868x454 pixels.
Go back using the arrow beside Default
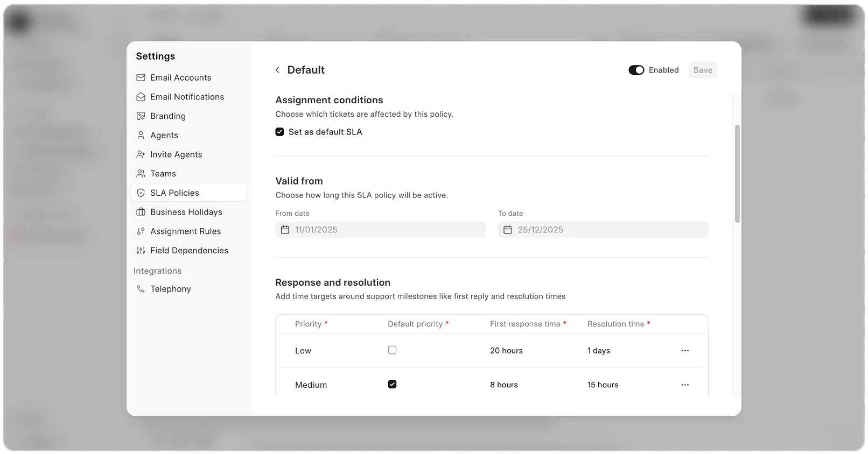tap(277, 70)
